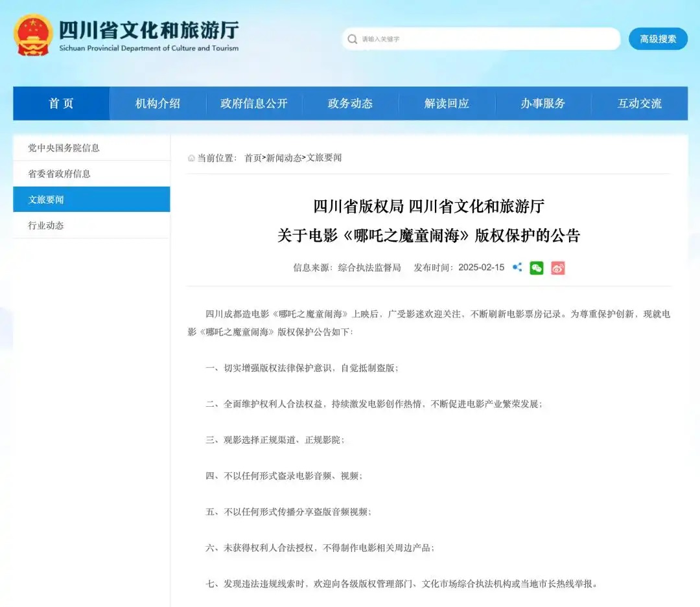The image size is (700, 607).
Task: Open the 机构介绍 navigation menu
Action: pyautogui.click(x=157, y=103)
